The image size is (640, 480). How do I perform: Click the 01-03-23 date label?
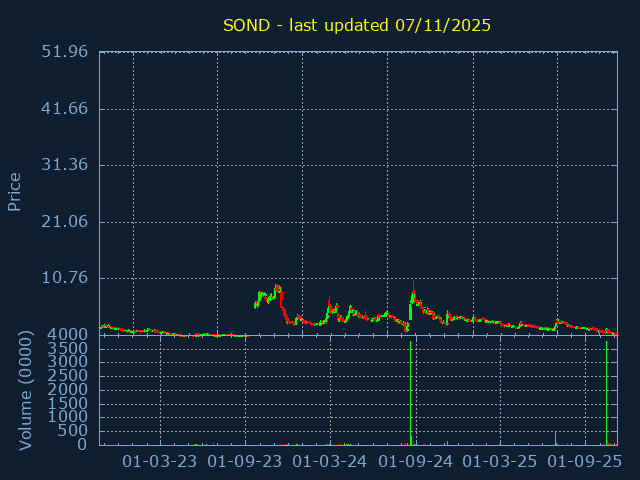point(160,461)
